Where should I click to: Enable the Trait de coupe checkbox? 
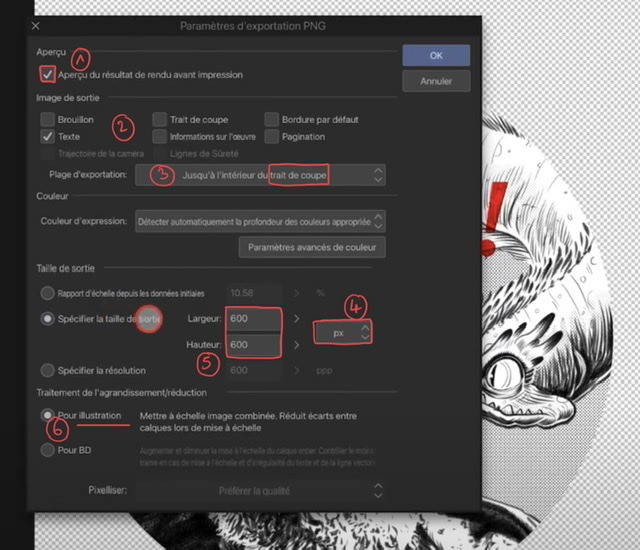(160, 119)
